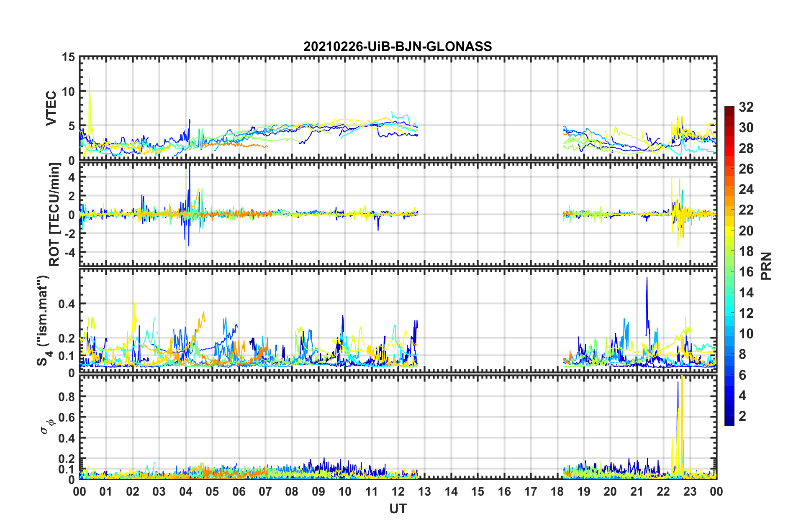Click colorbar tick label 20
The image size is (796, 532).
click(x=746, y=231)
